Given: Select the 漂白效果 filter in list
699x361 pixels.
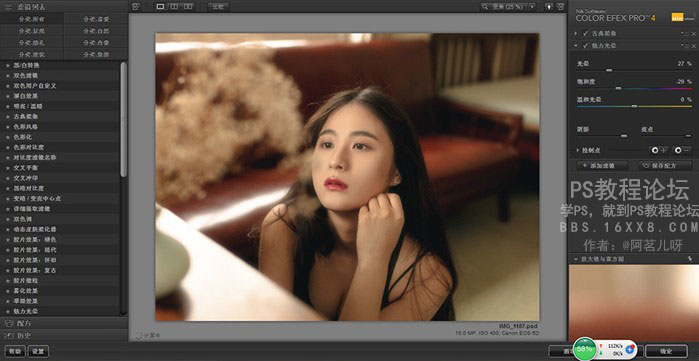Looking at the screenshot, I should coord(60,96).
